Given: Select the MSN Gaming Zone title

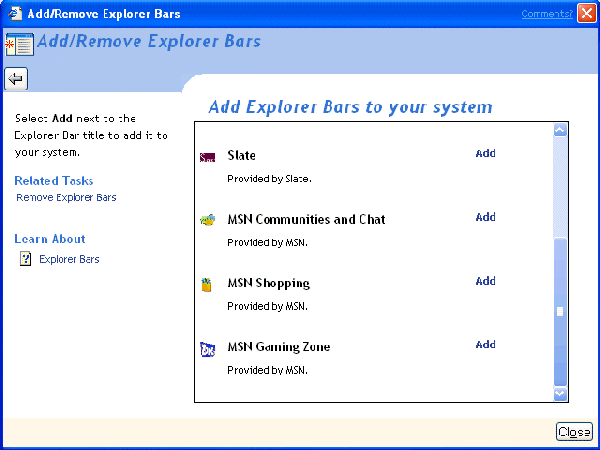Looking at the screenshot, I should point(279,347).
